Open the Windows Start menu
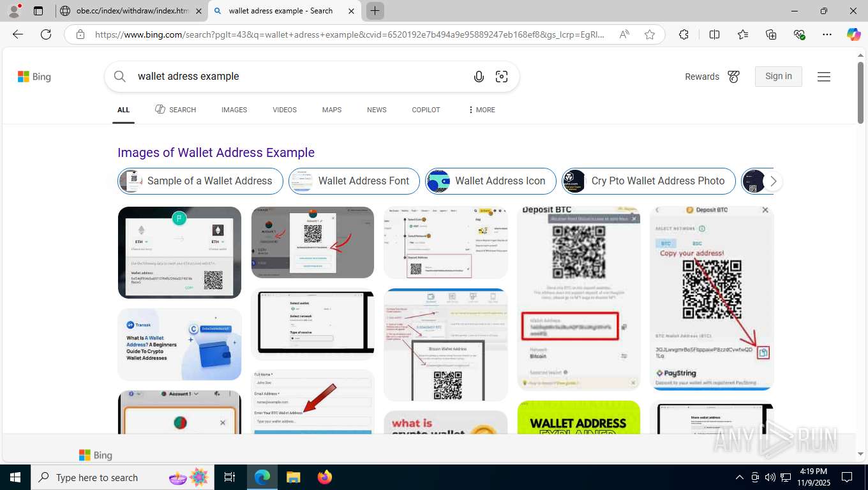The image size is (868, 490). click(x=15, y=477)
